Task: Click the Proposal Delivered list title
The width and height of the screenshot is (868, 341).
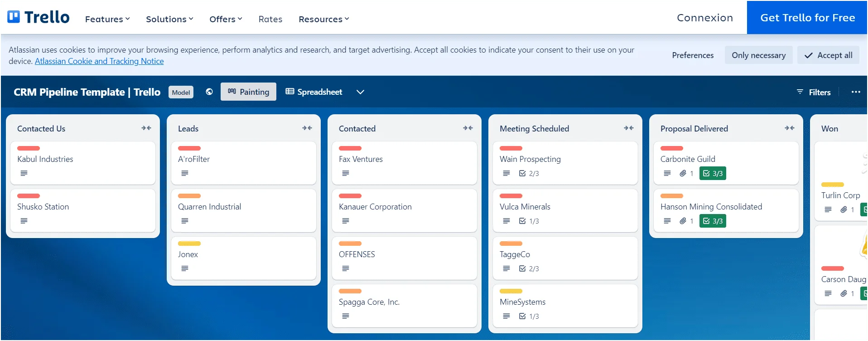Action: coord(694,129)
